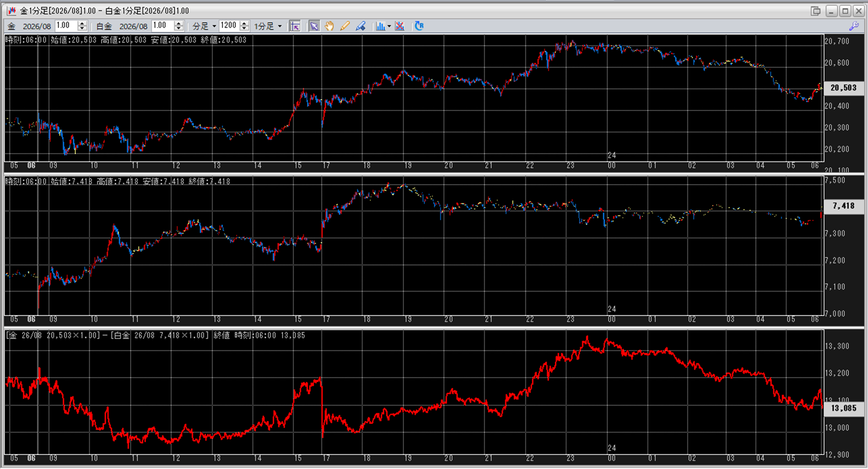Increase the 1200 bar count stepper
This screenshot has width=868, height=469.
click(x=245, y=24)
